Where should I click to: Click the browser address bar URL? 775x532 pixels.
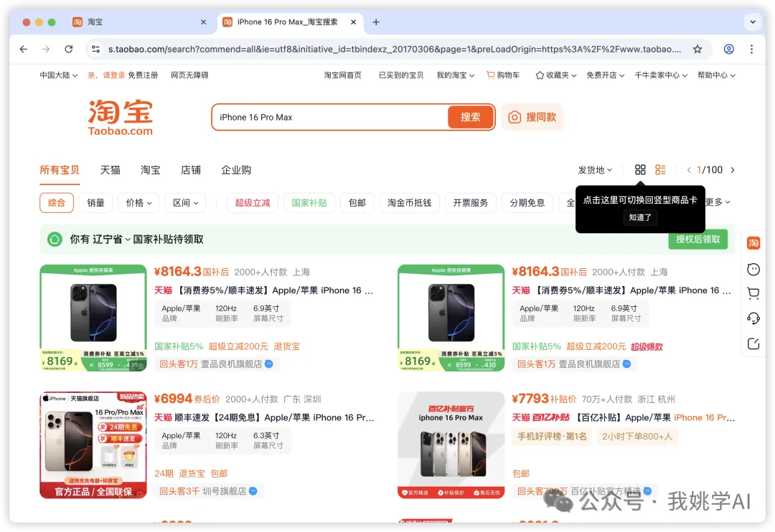(395, 49)
